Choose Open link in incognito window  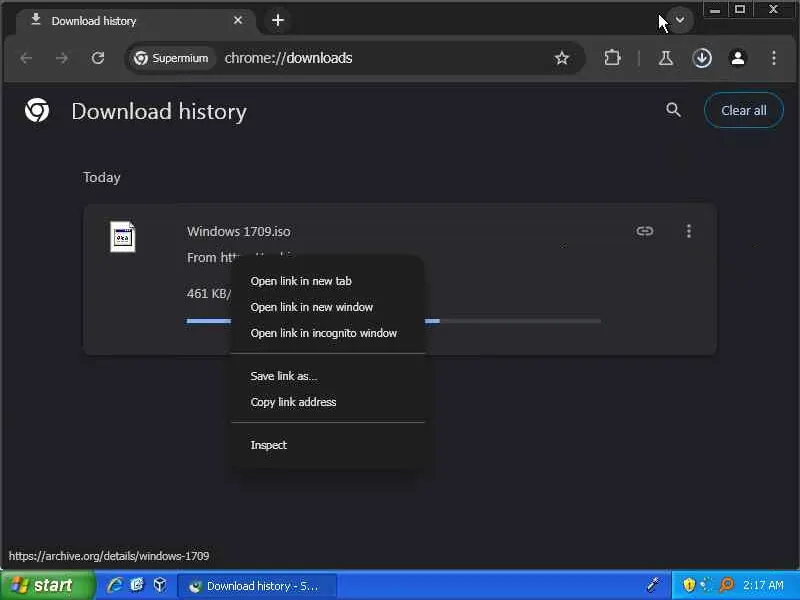328,333
